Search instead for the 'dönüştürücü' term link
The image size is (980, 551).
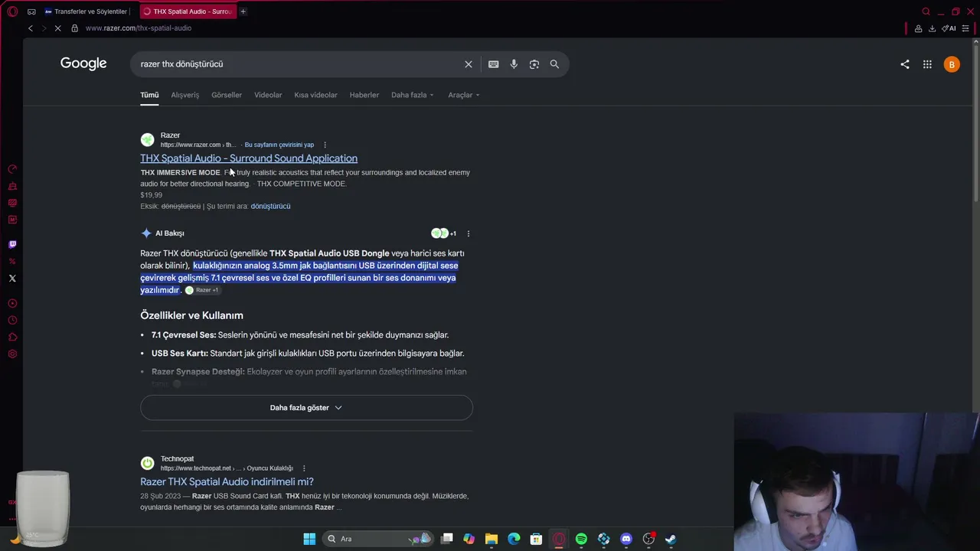(x=270, y=206)
